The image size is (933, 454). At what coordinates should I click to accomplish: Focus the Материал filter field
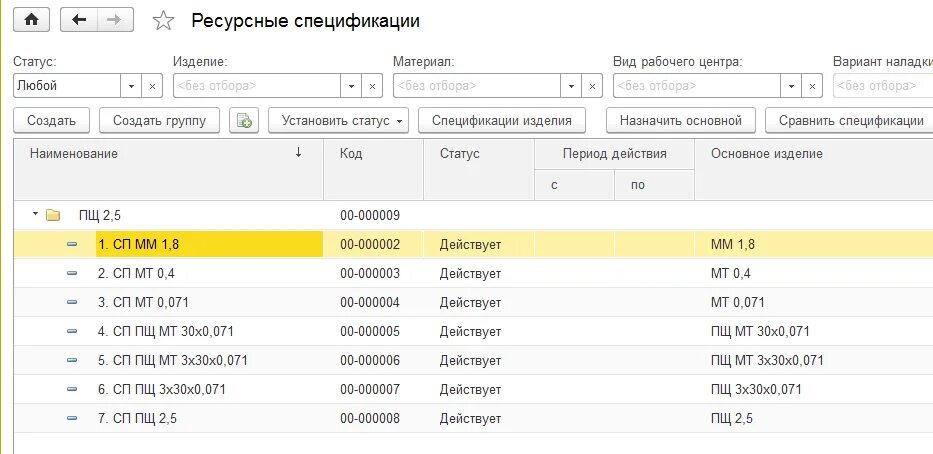477,86
